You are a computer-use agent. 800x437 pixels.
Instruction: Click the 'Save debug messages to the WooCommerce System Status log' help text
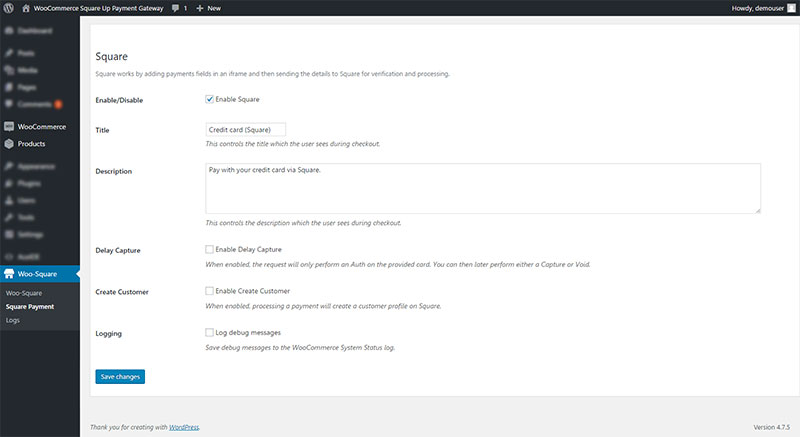pos(300,348)
